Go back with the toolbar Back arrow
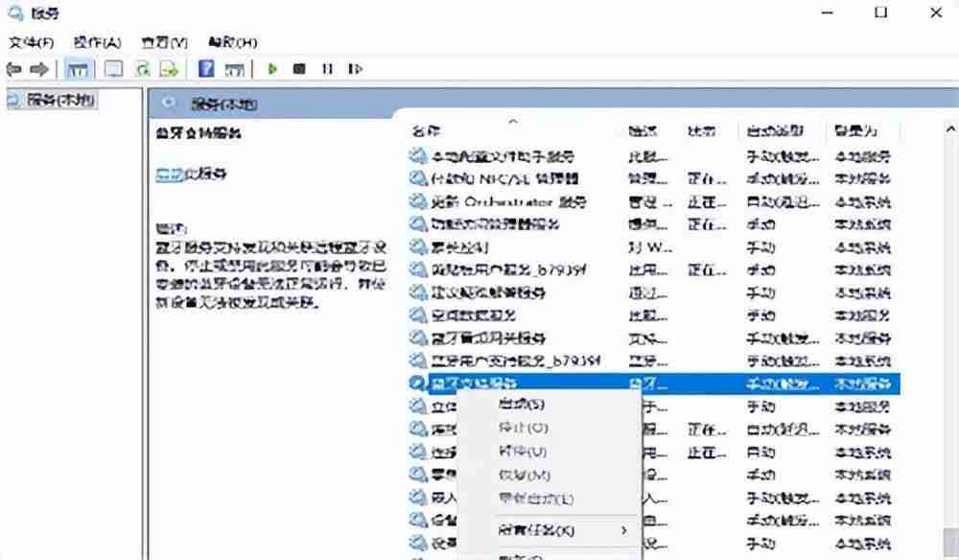Image resolution: width=959 pixels, height=560 pixels. pyautogui.click(x=14, y=69)
